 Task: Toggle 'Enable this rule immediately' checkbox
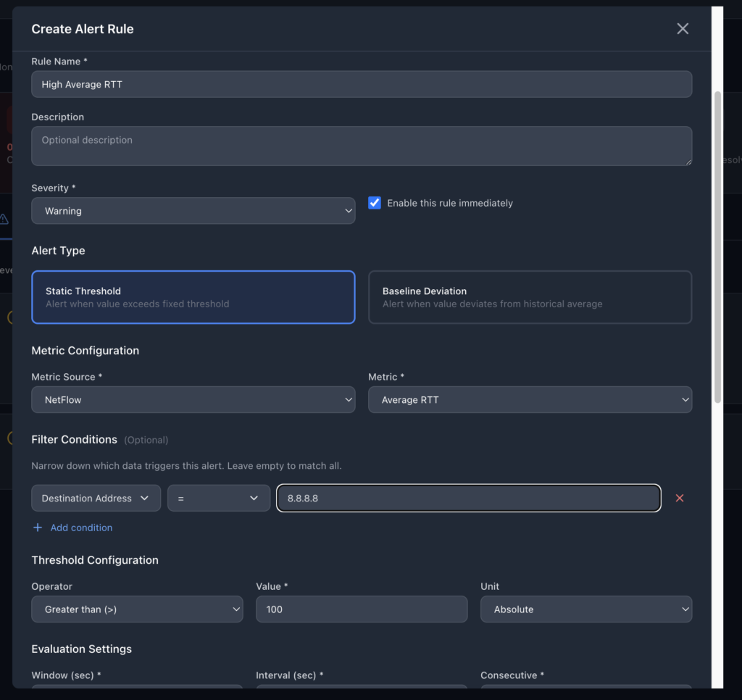(375, 203)
